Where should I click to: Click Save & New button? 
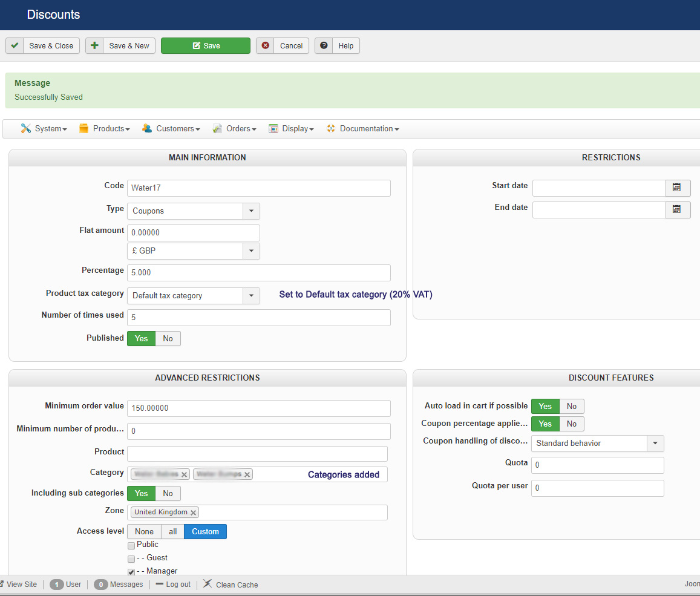click(x=120, y=45)
